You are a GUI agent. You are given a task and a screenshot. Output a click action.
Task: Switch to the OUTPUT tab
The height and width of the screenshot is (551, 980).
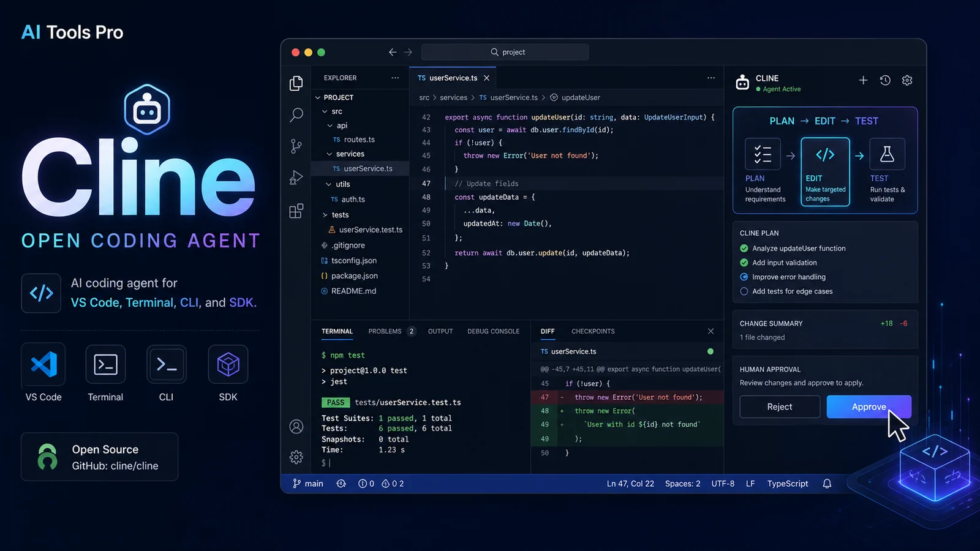[x=440, y=331]
